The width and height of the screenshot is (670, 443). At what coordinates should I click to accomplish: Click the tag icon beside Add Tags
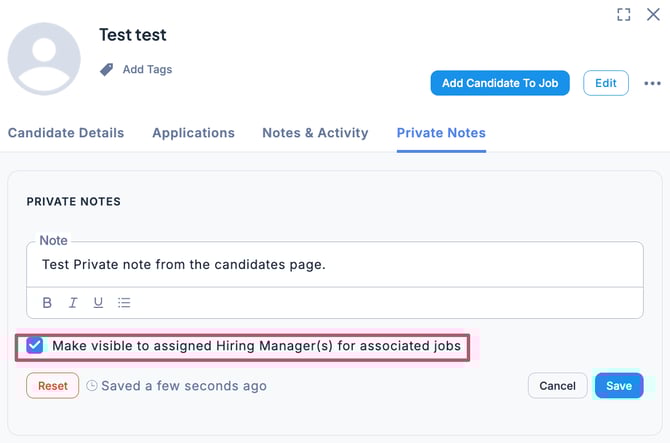107,70
